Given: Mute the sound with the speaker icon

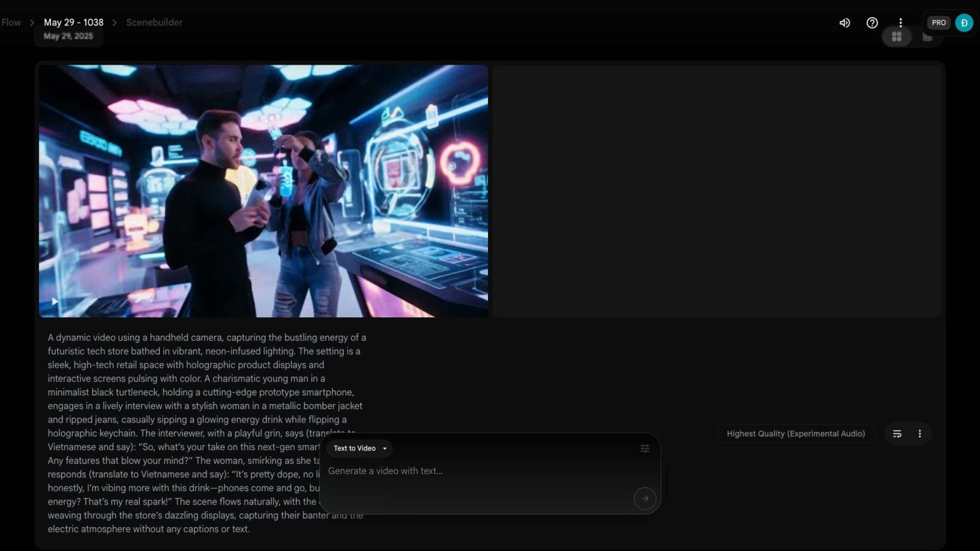Looking at the screenshot, I should [845, 23].
